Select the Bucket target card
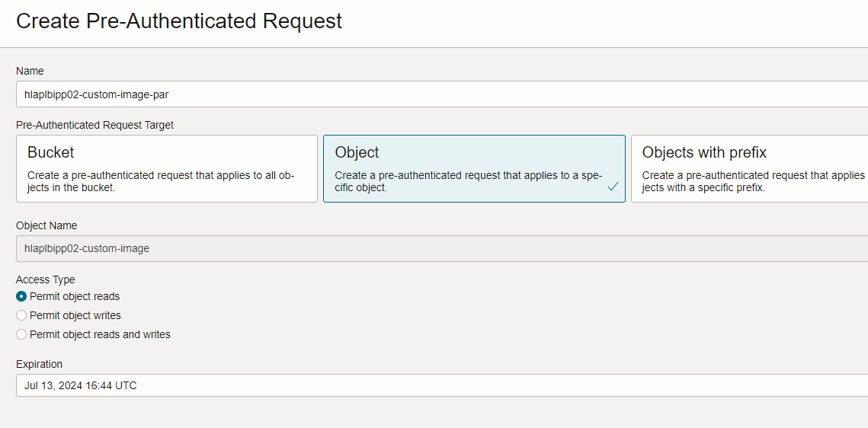 coord(166,168)
